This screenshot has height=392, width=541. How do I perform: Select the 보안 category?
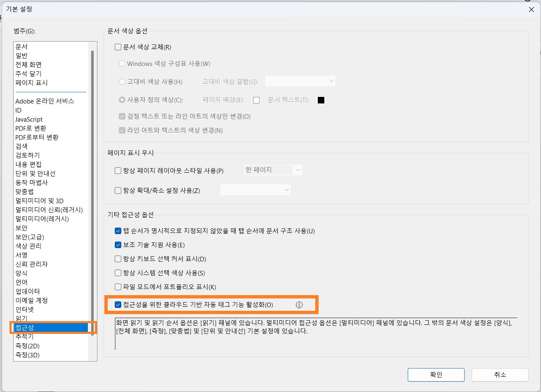tap(21, 228)
